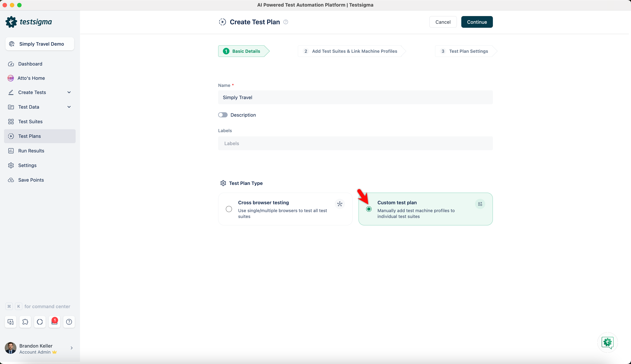Open the Test Suites section
The image size is (631, 364).
pos(31,122)
